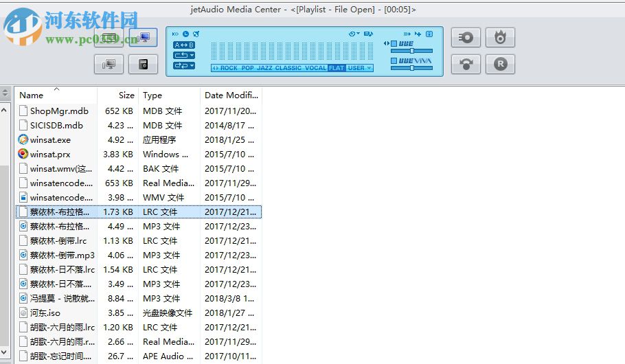Click the disc conversion arrow button
The height and width of the screenshot is (364, 625).
(x=466, y=64)
